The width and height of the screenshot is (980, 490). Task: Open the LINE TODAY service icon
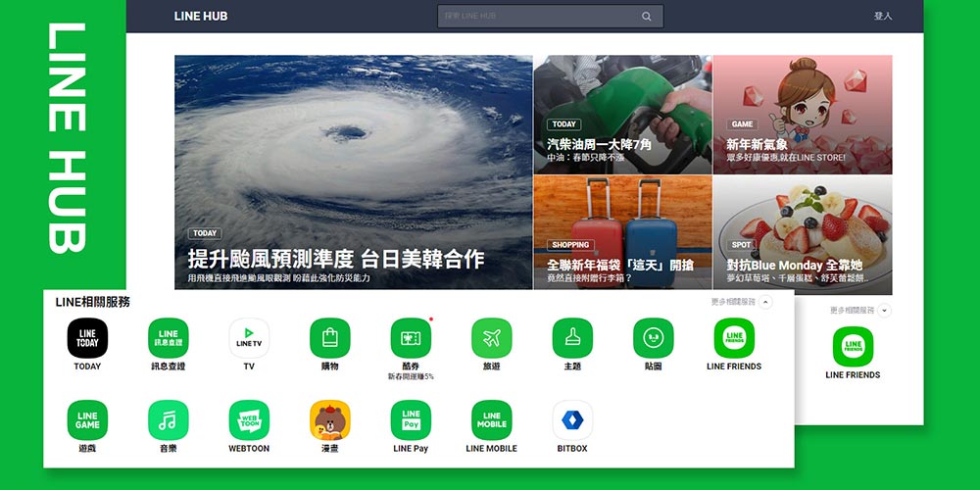[87, 338]
